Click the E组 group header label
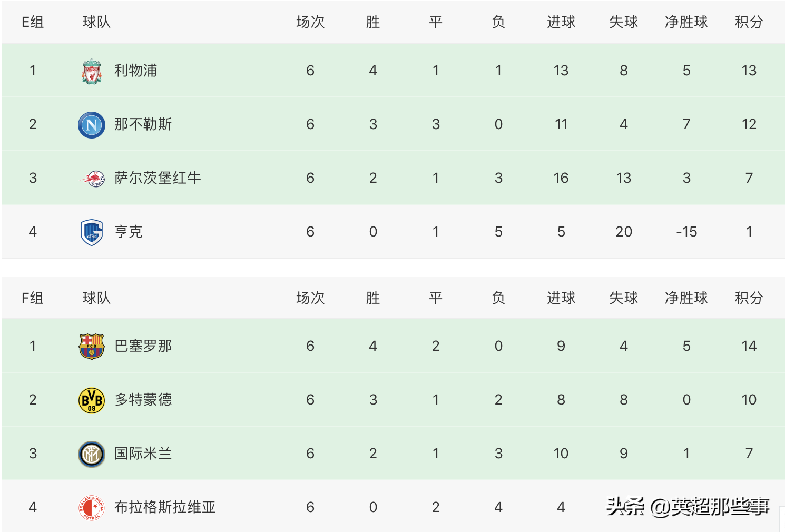The width and height of the screenshot is (785, 532). point(33,22)
